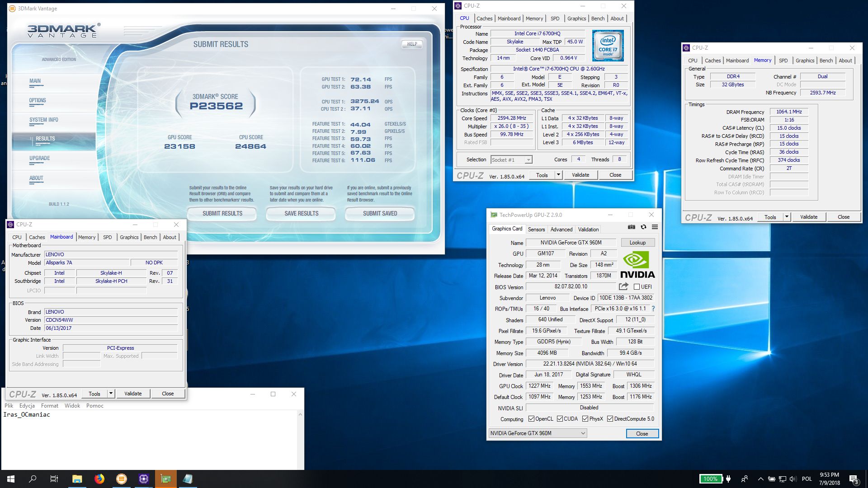Click the Notepad text area with Iras_OCmaniac
868x488 pixels.
pyautogui.click(x=149, y=440)
